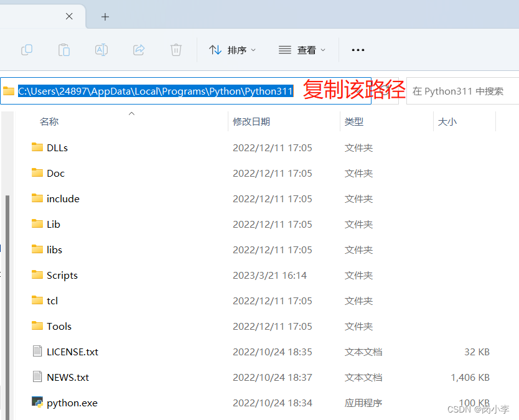The image size is (519, 420).
Task: Click 应用程序 type for python.exe
Action: point(363,403)
